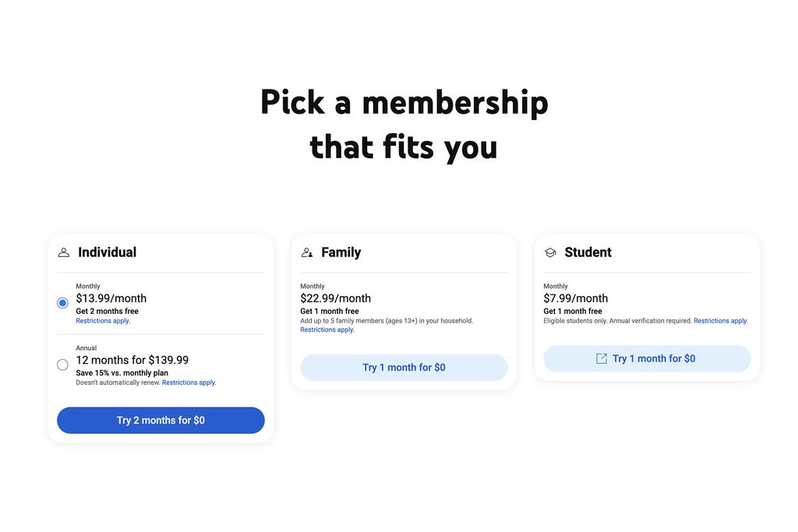Open Restrictions apply under Individual monthly plan
798x532 pixels.
point(103,321)
